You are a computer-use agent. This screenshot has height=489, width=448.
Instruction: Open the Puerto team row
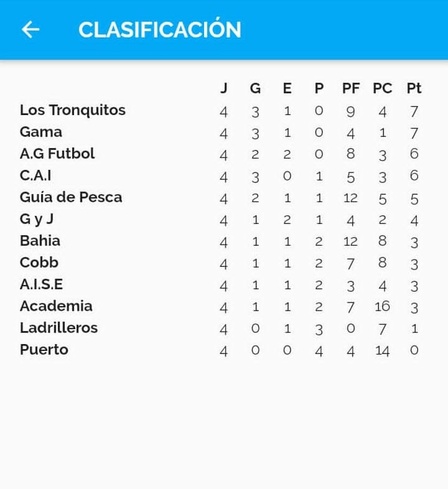44,350
